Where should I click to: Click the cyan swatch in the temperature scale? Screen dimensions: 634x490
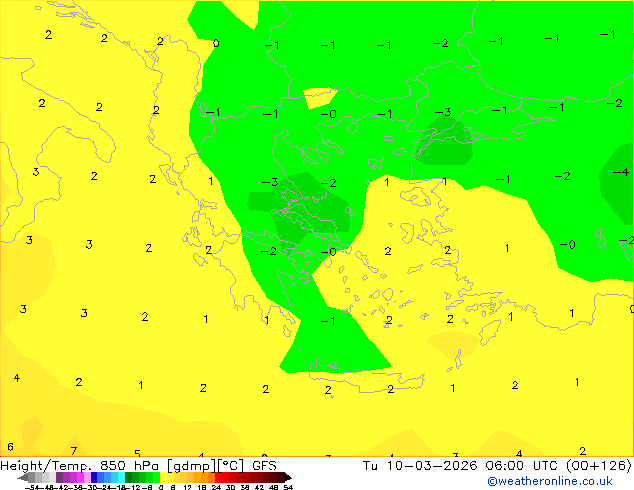click(x=121, y=478)
